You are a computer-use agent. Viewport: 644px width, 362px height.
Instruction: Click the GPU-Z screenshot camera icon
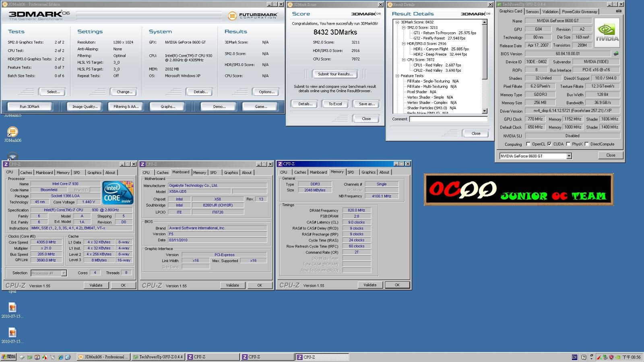click(x=619, y=11)
